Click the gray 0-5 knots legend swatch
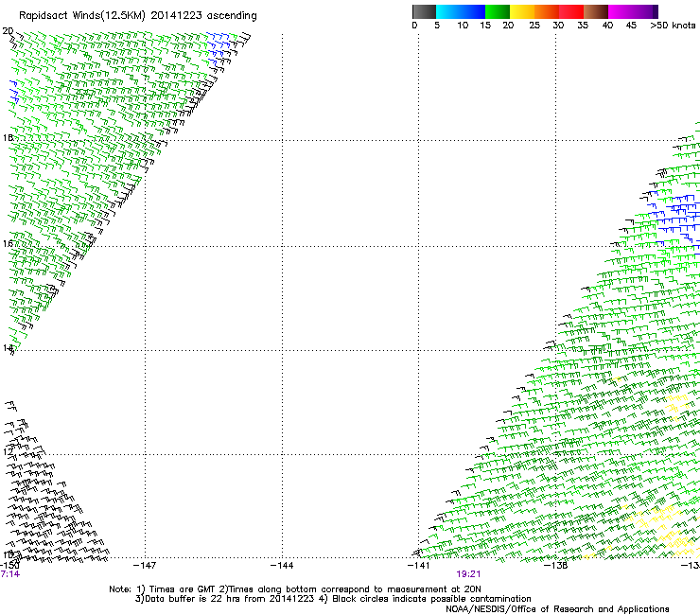Image resolution: width=700 pixels, height=615 pixels. [424, 11]
